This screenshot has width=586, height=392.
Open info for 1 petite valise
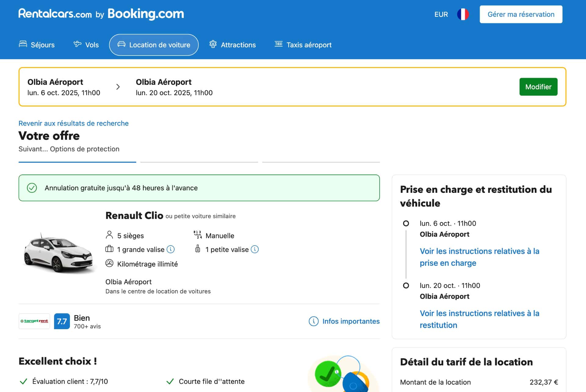(x=255, y=249)
